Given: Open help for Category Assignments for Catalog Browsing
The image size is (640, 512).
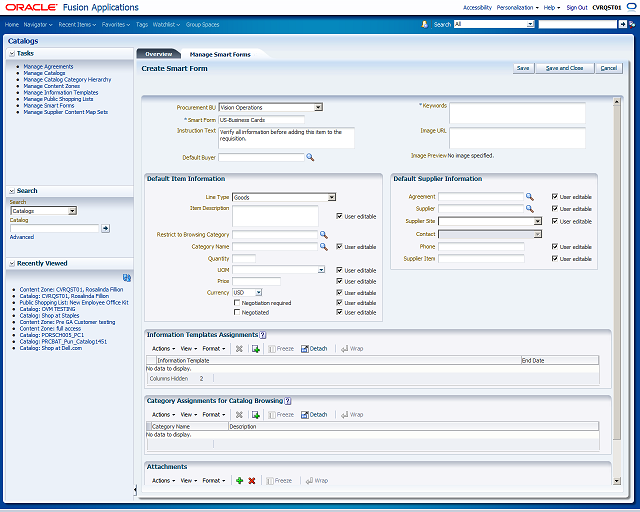Looking at the screenshot, I should point(288,401).
